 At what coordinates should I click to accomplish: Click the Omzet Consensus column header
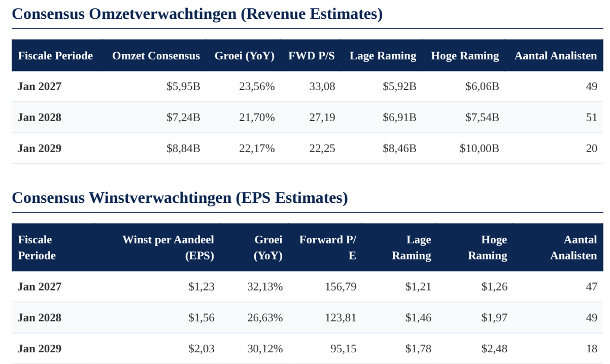point(156,56)
